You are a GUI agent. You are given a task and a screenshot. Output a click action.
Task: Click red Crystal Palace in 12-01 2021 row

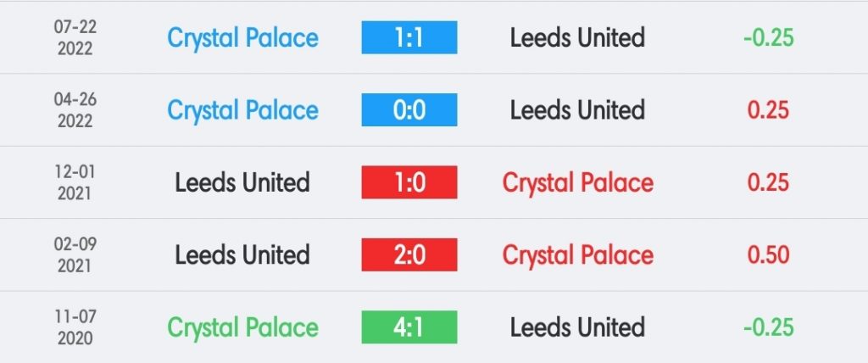[x=578, y=183]
